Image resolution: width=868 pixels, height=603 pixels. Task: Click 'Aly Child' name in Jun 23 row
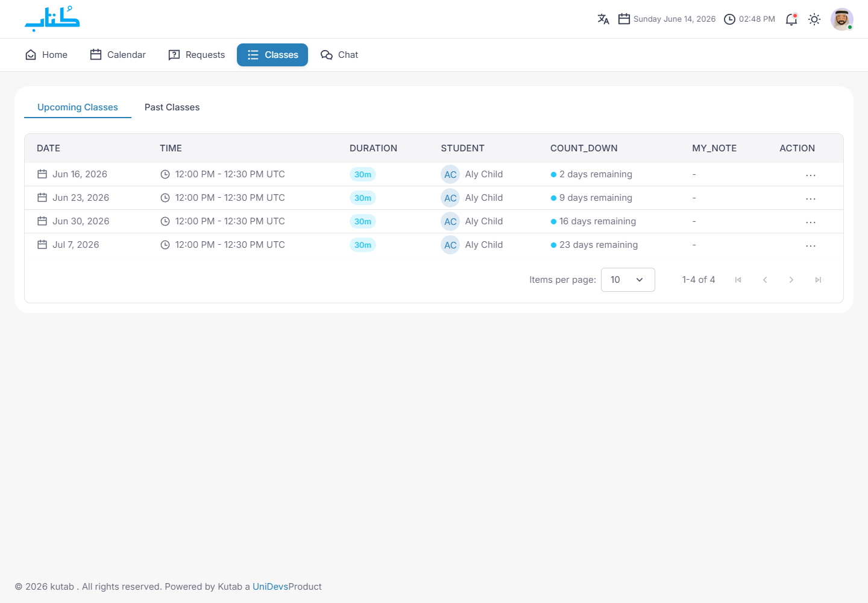[484, 198]
